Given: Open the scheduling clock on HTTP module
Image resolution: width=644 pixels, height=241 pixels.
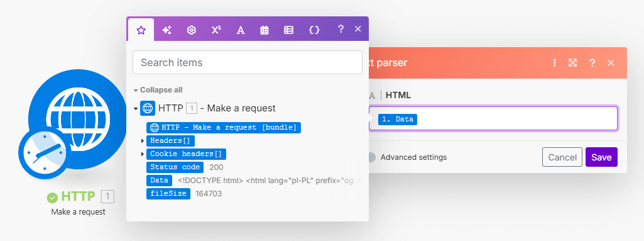Looking at the screenshot, I should 45,152.
